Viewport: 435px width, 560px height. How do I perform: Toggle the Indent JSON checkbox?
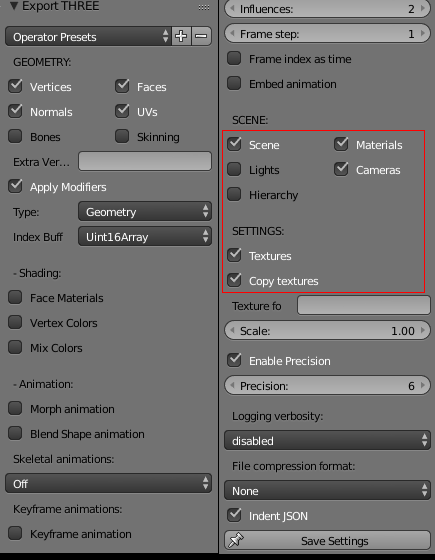click(234, 515)
